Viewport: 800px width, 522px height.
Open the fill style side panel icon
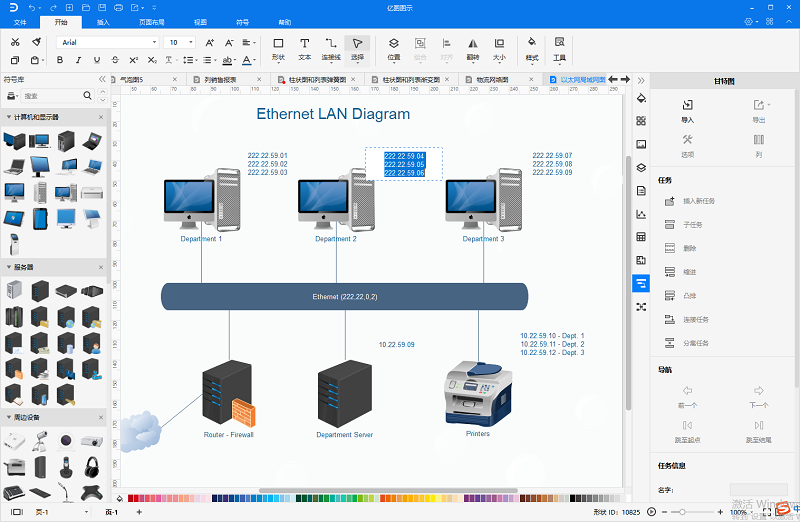[641, 98]
